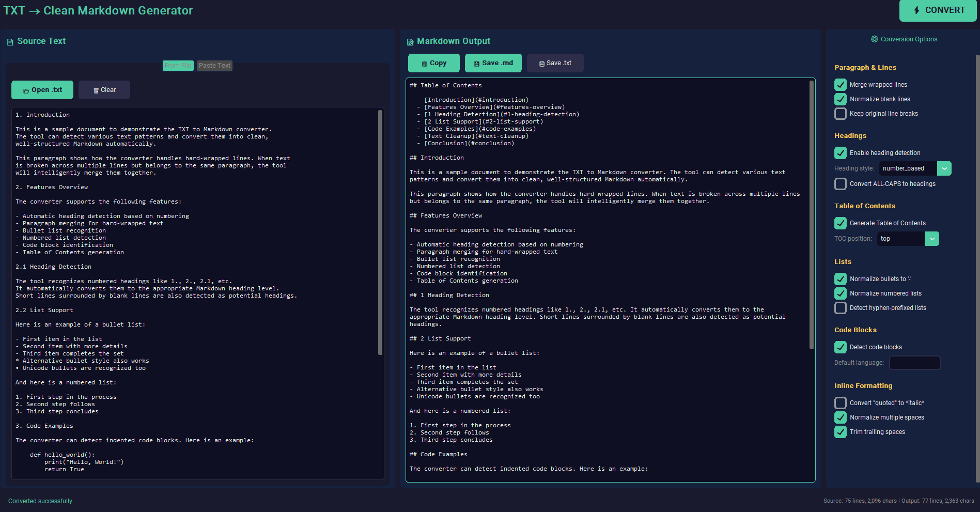The height and width of the screenshot is (512, 980).
Task: Uncheck Merge wrapped lines
Action: pos(841,85)
